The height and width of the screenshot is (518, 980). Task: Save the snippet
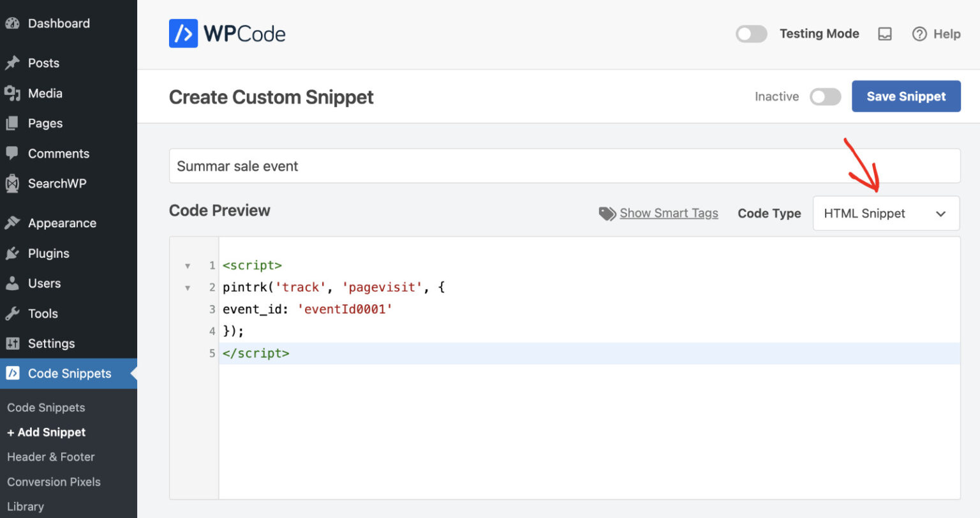pyautogui.click(x=906, y=96)
